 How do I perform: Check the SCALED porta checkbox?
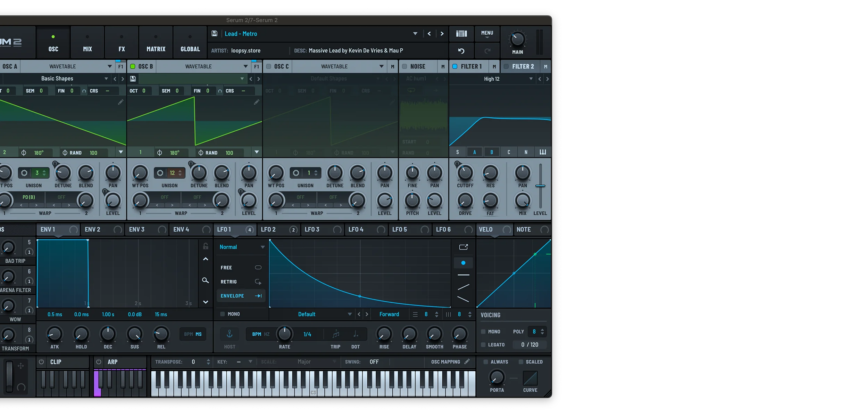(521, 362)
